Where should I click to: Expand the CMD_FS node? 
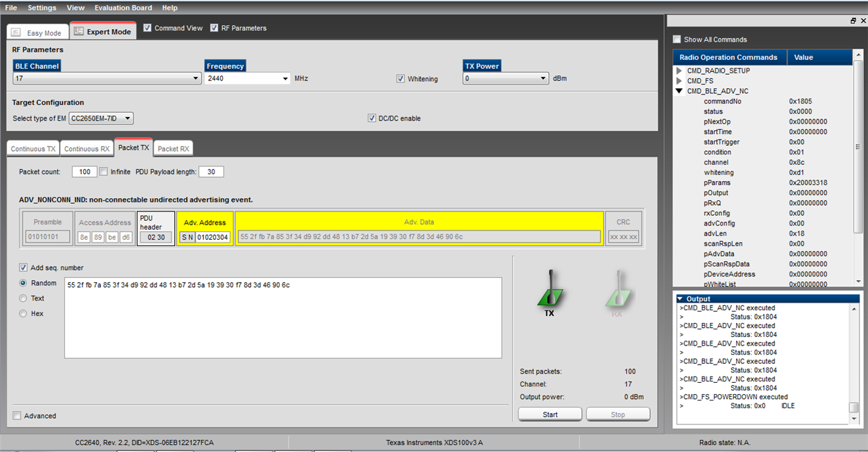(x=679, y=81)
